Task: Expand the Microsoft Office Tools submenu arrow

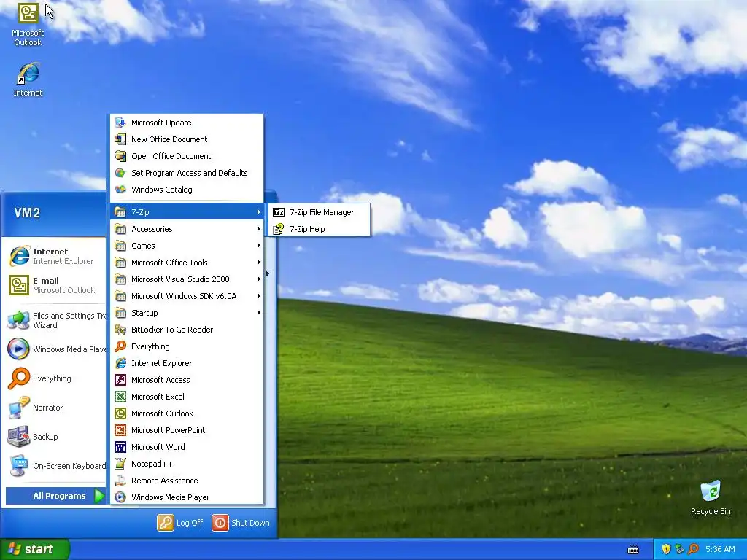Action: click(x=259, y=262)
